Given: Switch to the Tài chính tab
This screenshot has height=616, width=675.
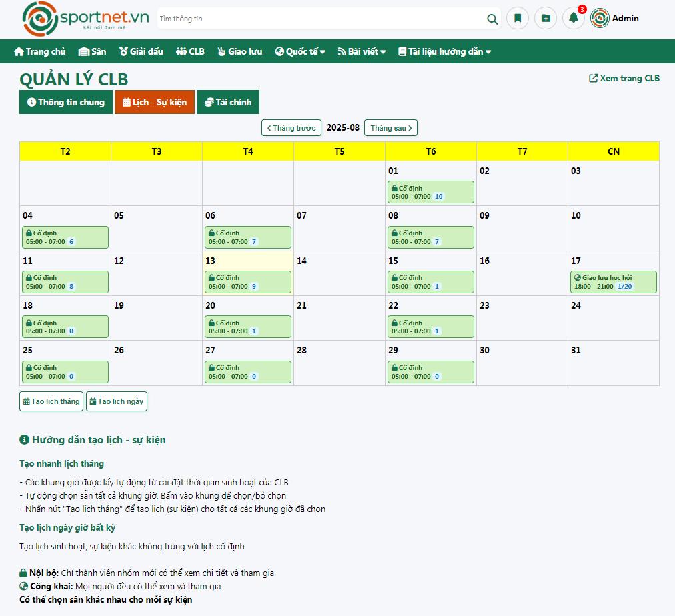Looking at the screenshot, I should point(228,102).
